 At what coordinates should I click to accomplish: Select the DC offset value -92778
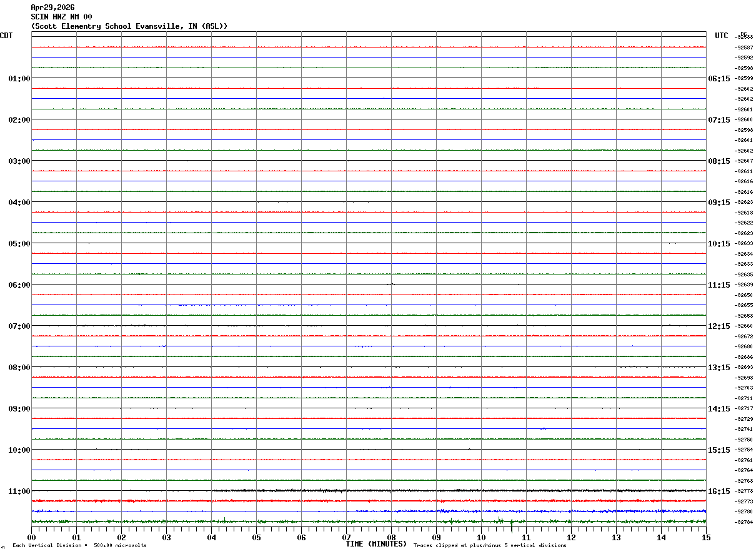[x=744, y=491]
